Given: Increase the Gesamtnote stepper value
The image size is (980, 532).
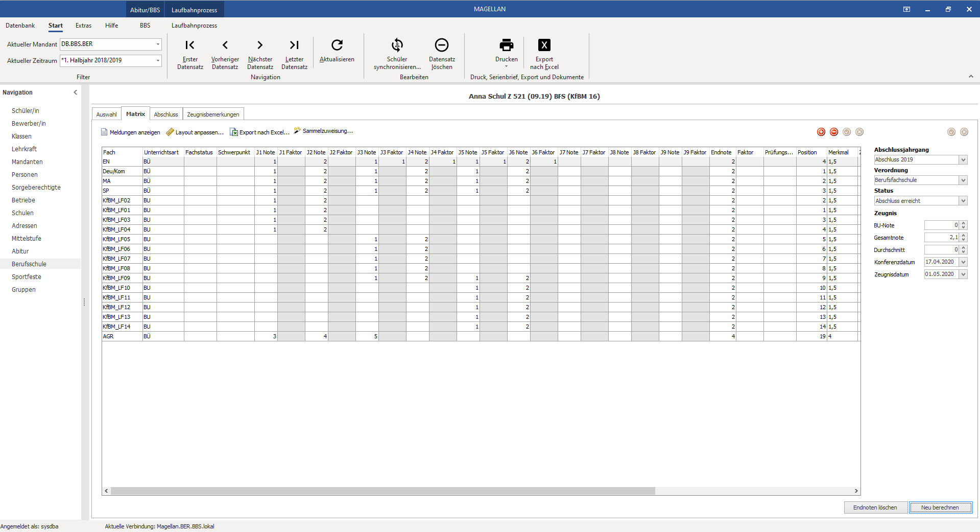Looking at the screenshot, I should click(x=963, y=235).
